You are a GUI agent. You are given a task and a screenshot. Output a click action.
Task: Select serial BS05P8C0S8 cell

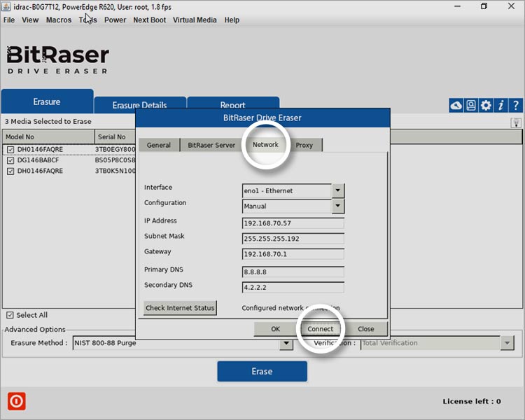(x=115, y=160)
